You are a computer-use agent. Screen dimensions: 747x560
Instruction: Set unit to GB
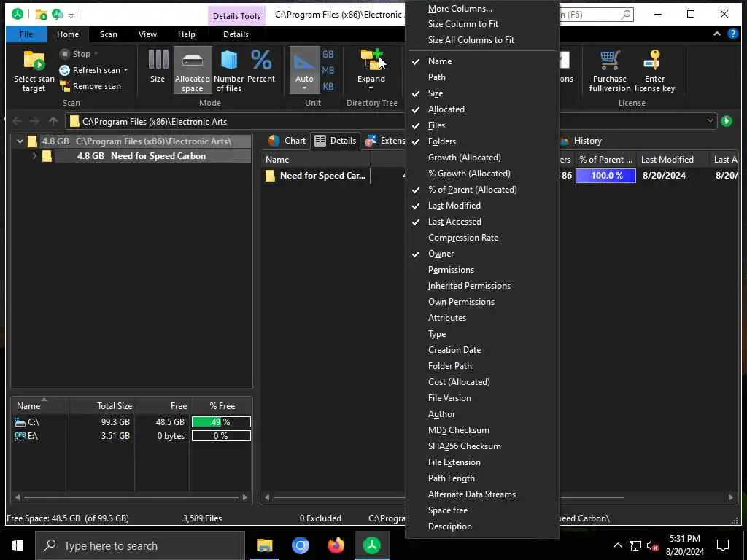328,54
